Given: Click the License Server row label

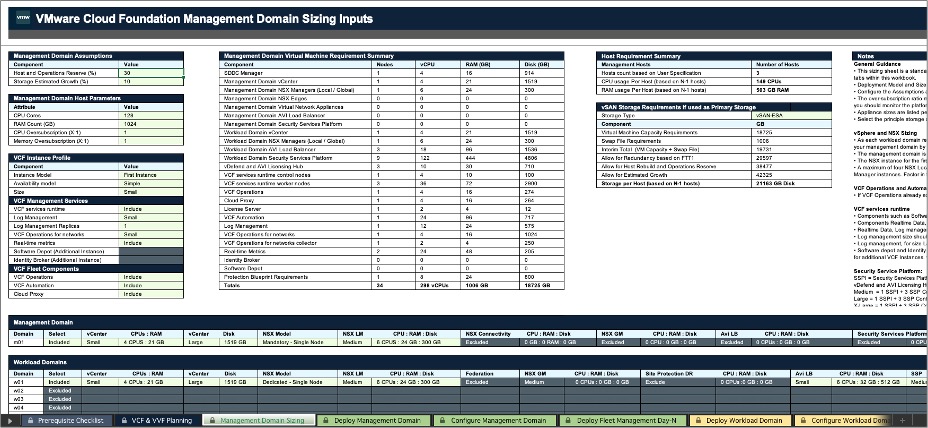Looking at the screenshot, I should [x=294, y=209].
